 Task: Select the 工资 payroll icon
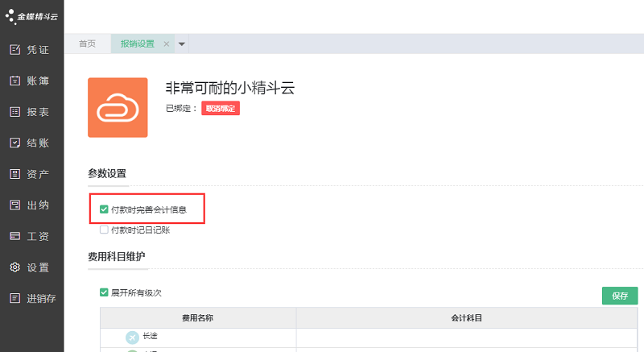click(14, 236)
